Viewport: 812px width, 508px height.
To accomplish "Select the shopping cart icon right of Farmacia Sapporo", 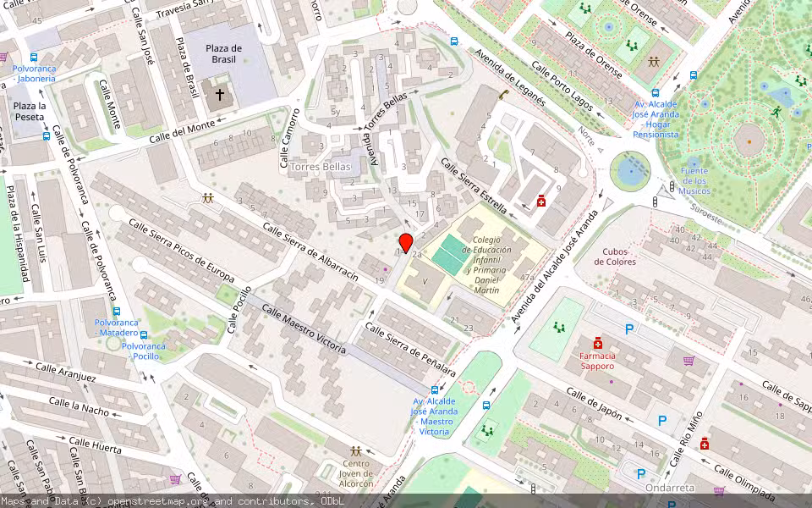I will click(689, 361).
